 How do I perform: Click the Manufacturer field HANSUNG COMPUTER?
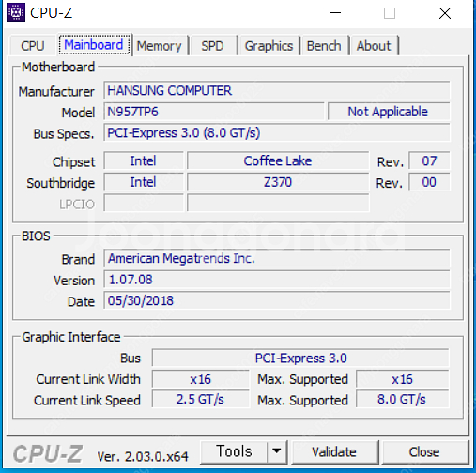pos(277,90)
